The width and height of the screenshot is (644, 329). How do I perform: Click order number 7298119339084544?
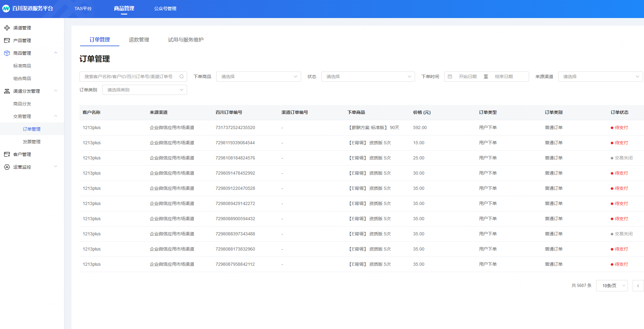coord(235,143)
